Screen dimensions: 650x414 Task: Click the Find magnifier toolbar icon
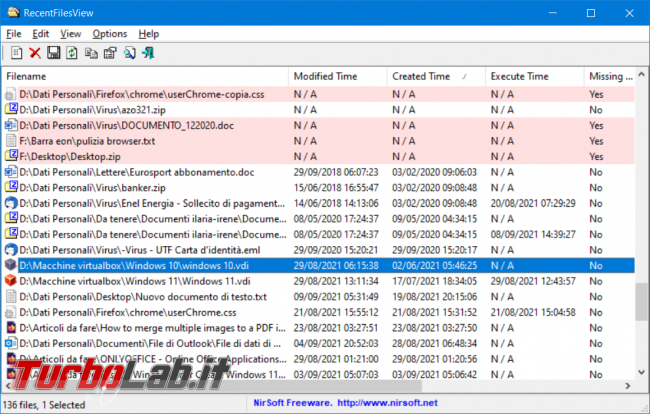(130, 53)
